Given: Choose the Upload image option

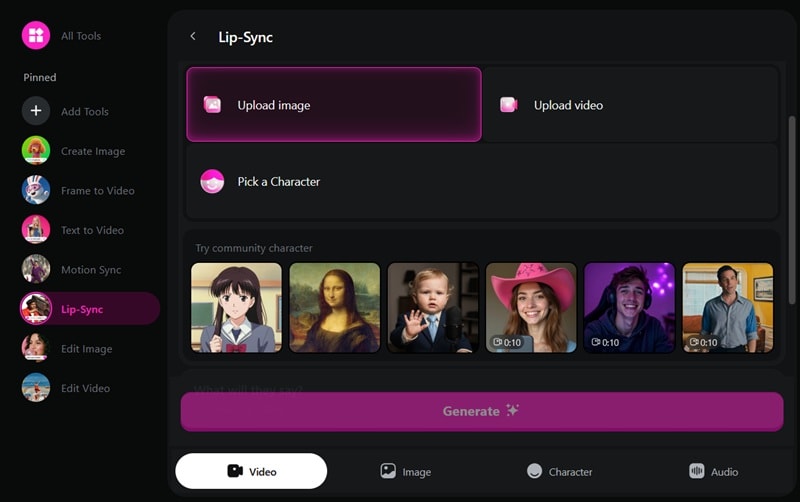Looking at the screenshot, I should point(334,105).
